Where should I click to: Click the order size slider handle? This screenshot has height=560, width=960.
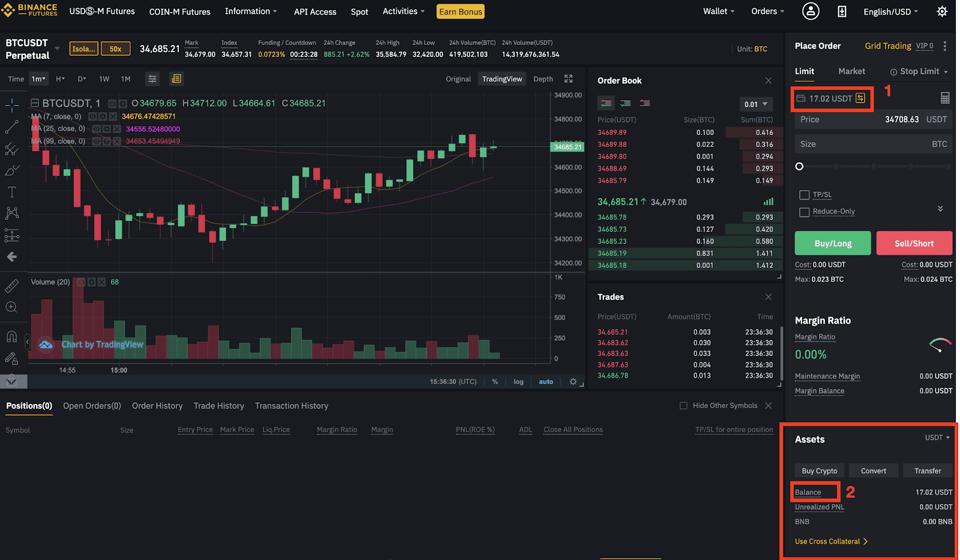(x=799, y=167)
